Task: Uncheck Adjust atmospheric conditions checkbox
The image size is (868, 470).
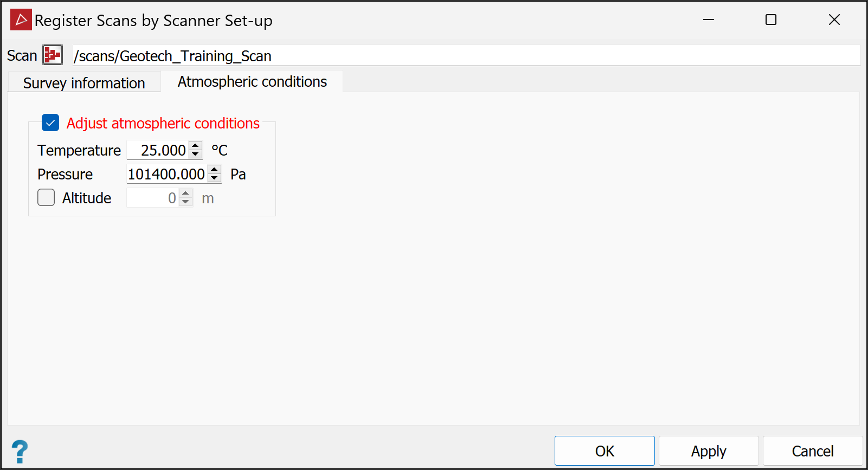Action: tap(50, 123)
